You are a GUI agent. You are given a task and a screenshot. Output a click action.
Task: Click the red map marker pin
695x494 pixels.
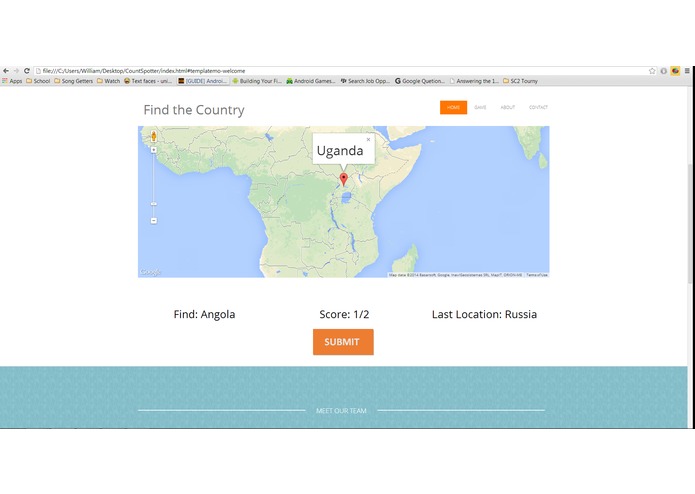coord(344,179)
